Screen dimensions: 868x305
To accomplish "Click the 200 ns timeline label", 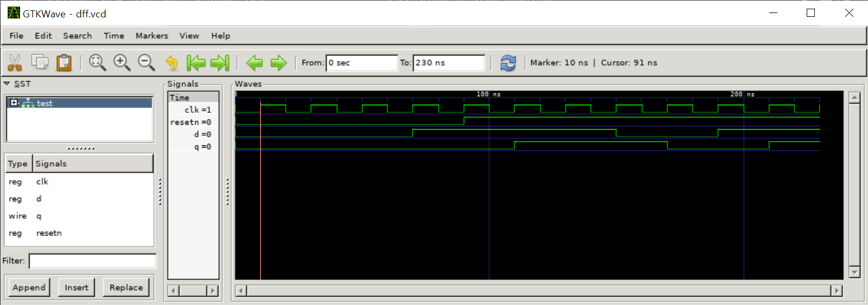I will [x=742, y=94].
